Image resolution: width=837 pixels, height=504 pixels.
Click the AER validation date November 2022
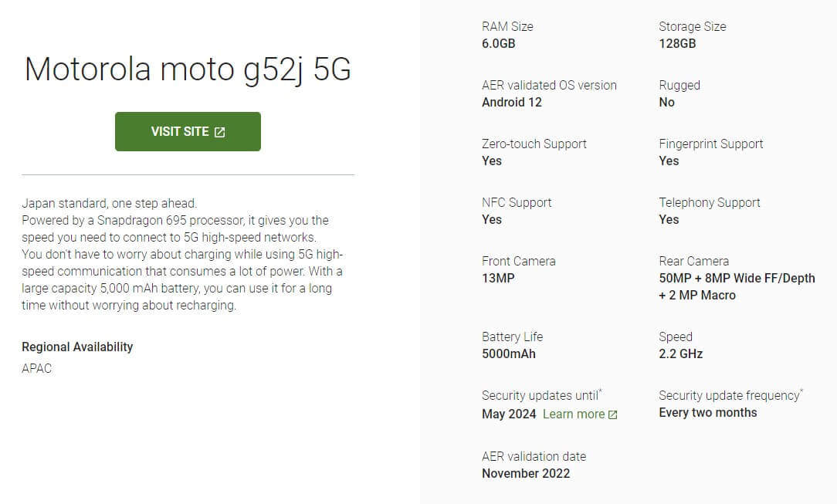[x=526, y=474]
